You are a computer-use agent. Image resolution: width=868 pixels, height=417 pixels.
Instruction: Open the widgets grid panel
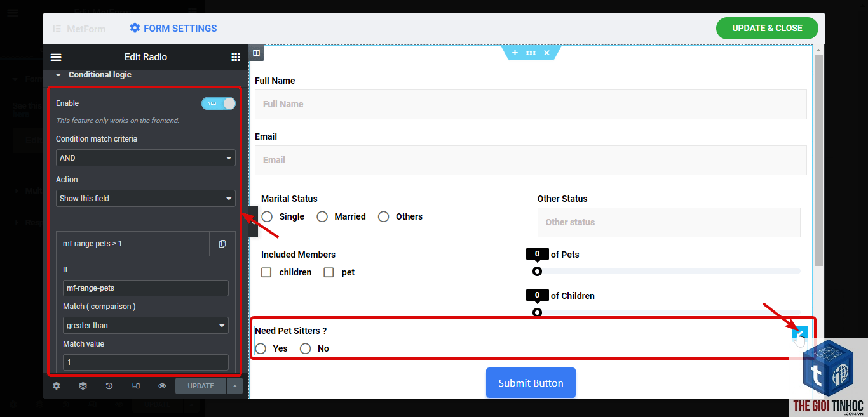[236, 57]
